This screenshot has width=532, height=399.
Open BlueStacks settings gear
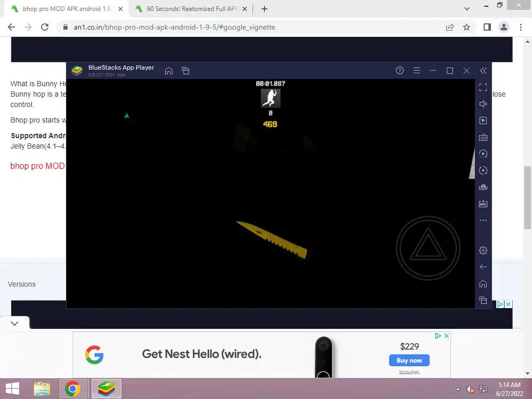click(x=483, y=250)
